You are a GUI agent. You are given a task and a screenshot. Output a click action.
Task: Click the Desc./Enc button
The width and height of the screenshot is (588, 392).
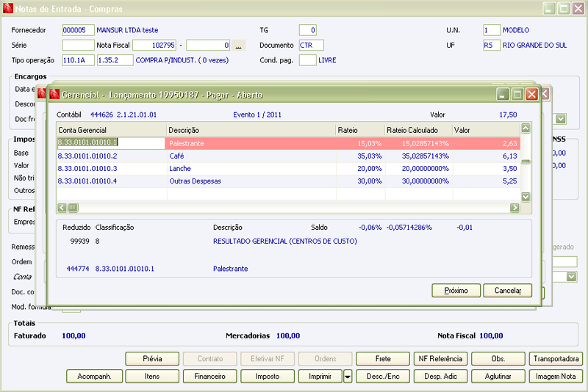383,377
